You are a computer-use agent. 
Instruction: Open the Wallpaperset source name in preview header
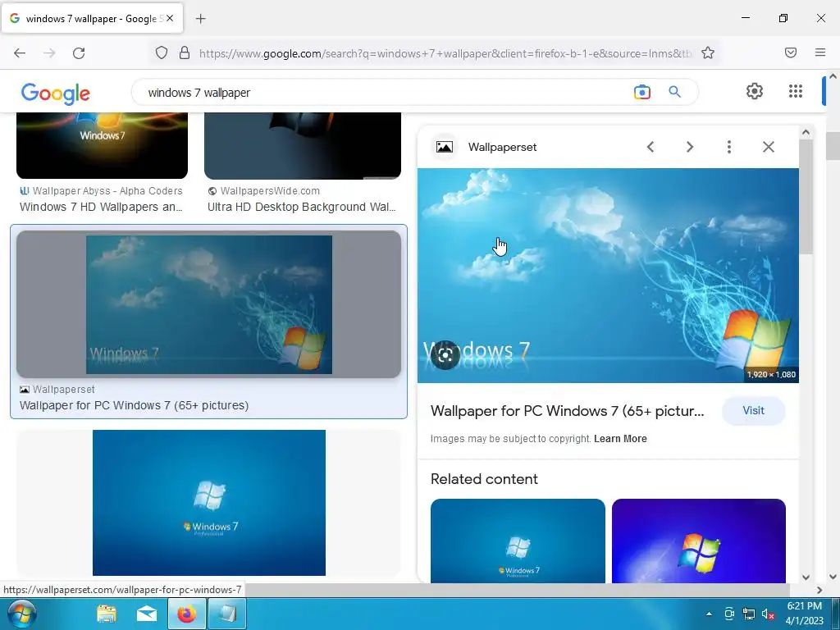[502, 147]
